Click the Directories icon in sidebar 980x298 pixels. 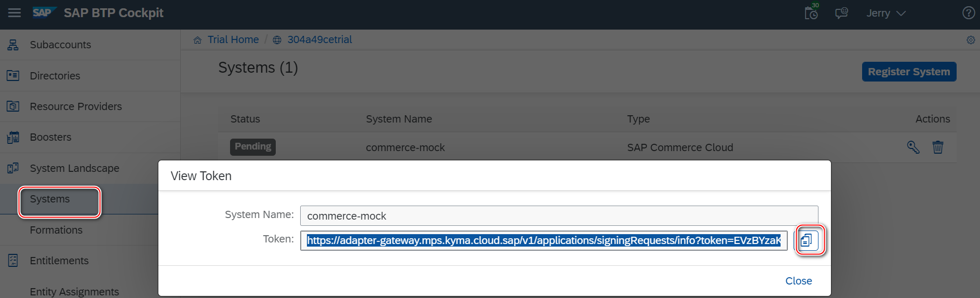point(13,76)
